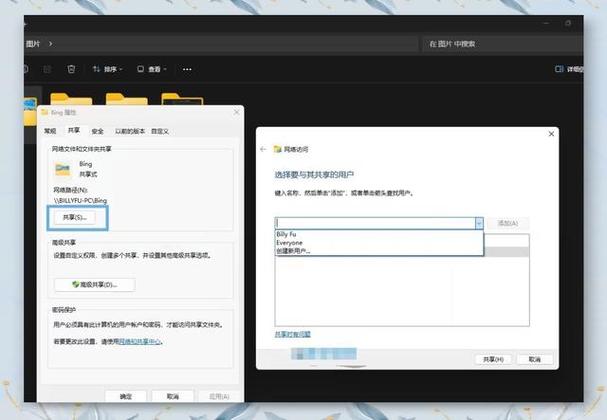The image size is (607, 420).
Task: Click the 添加(A) add button
Action: click(508, 223)
